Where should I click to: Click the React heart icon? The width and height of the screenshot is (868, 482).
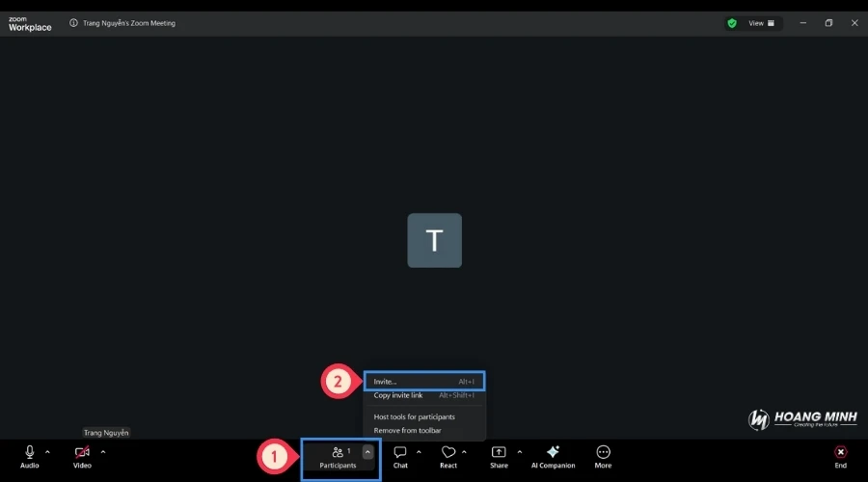[448, 452]
